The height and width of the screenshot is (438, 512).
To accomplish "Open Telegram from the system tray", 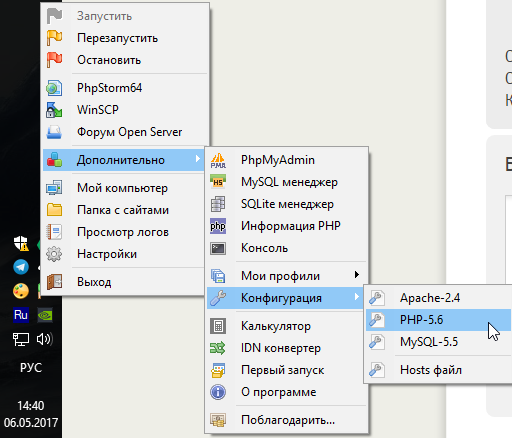I will 21,267.
